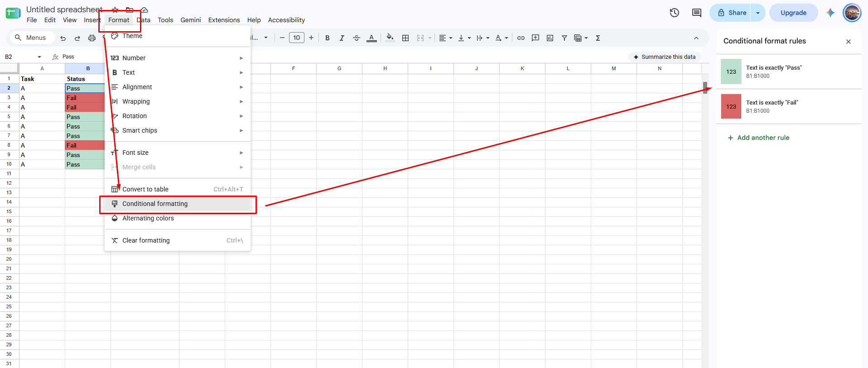868x368 pixels.
Task: Click Add another rule
Action: click(x=758, y=138)
